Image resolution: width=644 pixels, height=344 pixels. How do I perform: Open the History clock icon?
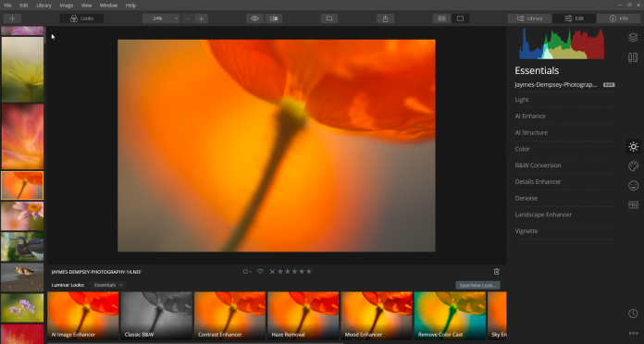point(633,313)
